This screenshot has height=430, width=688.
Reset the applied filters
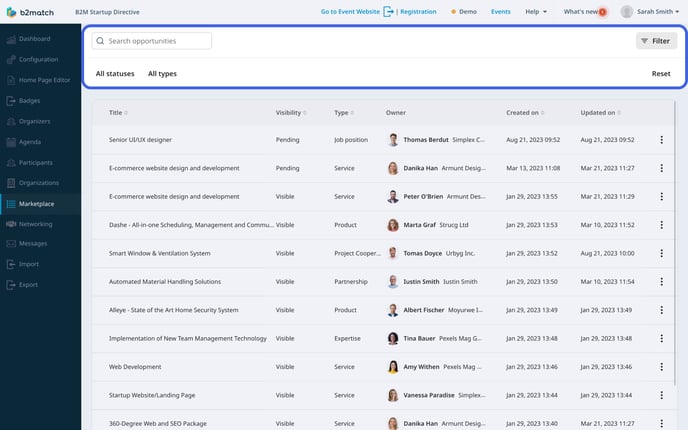click(661, 74)
